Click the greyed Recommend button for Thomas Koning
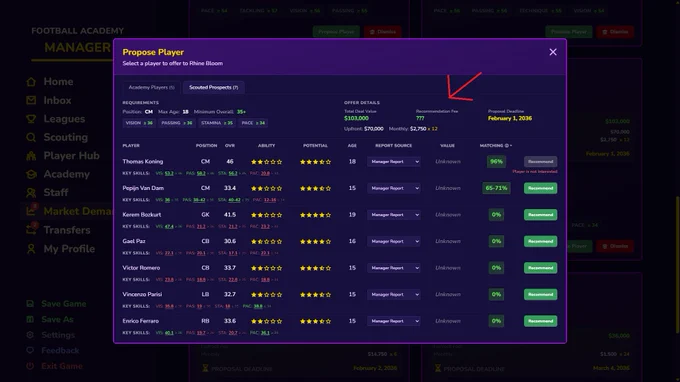 tap(540, 162)
